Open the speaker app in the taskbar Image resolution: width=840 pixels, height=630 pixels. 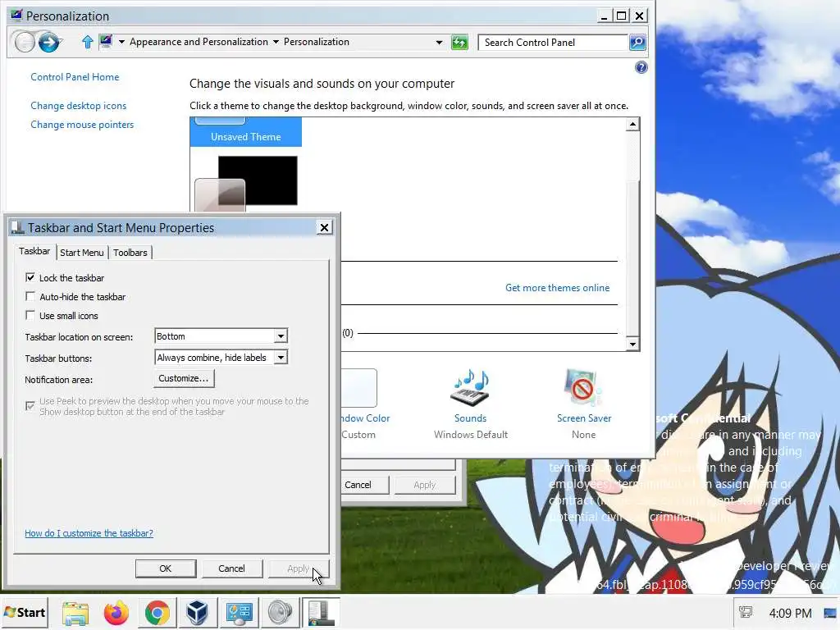(280, 613)
